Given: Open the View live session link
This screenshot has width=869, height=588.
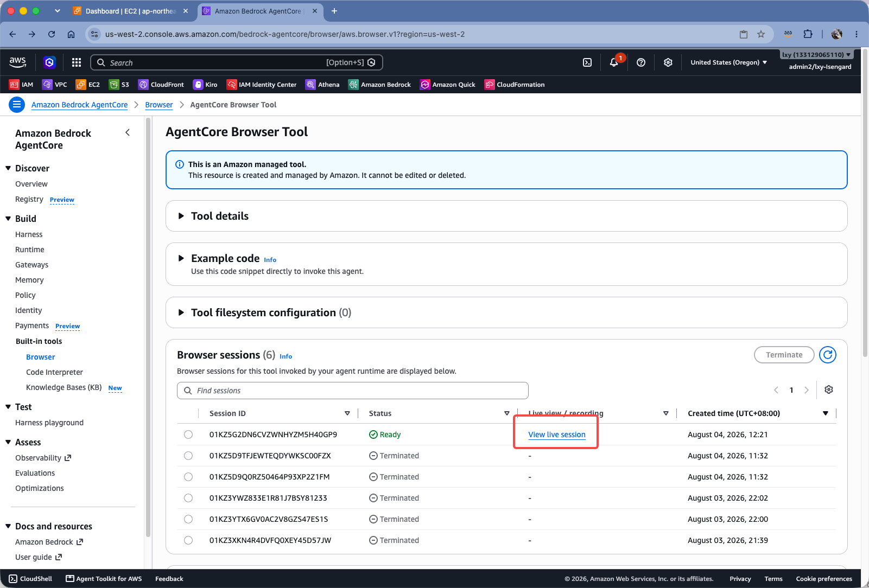Looking at the screenshot, I should (557, 434).
